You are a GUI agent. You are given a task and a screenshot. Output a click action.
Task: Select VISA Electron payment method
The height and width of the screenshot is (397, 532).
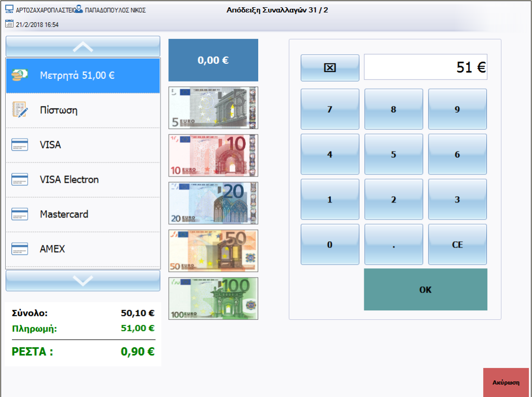[x=83, y=180]
